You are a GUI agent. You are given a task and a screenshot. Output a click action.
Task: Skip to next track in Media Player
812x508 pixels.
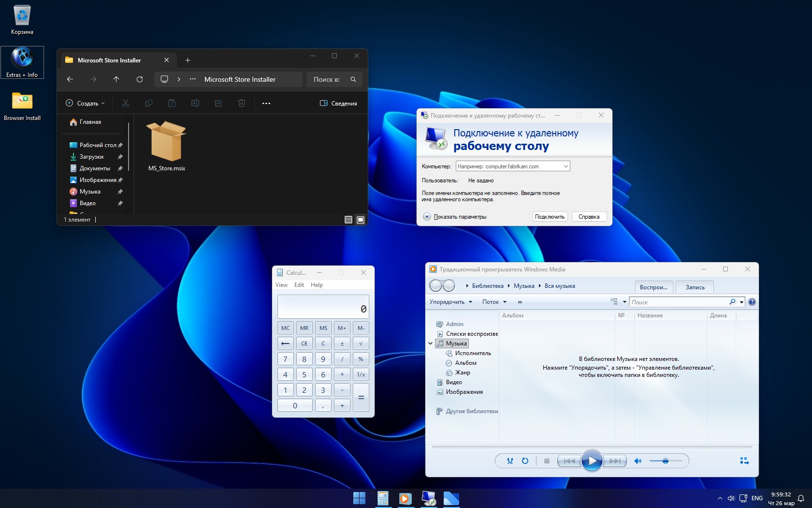[615, 461]
